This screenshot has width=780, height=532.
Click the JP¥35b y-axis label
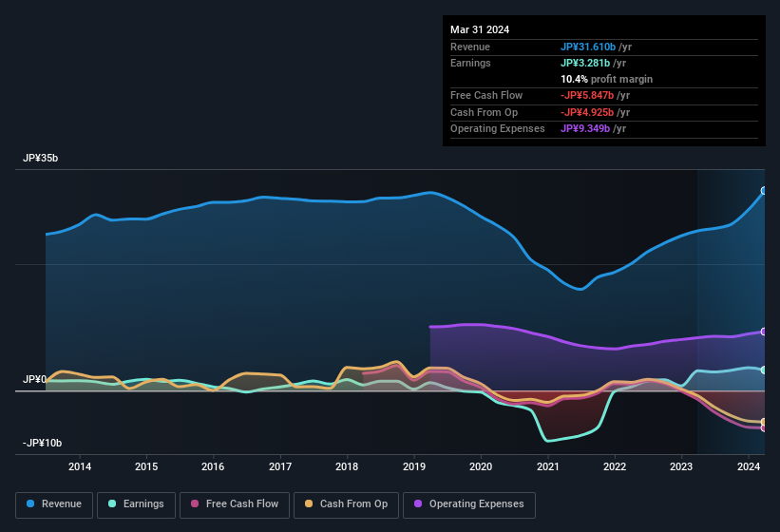40,158
